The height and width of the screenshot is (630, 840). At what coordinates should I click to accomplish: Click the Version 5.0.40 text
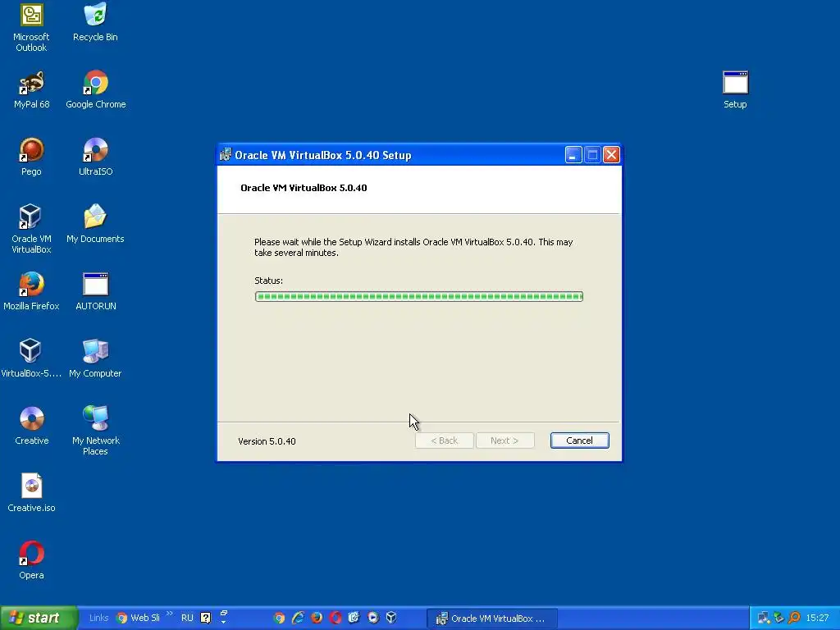(x=267, y=441)
